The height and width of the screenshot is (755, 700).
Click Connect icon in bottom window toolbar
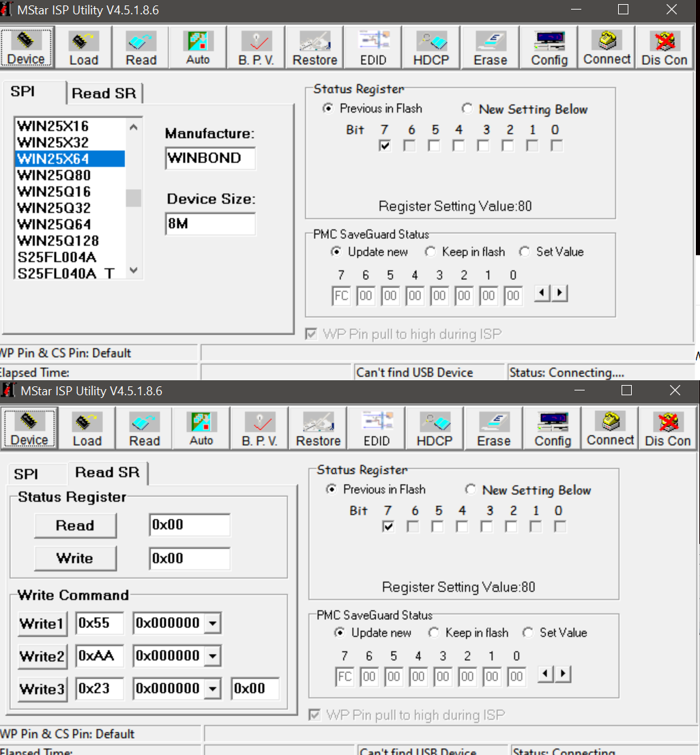(x=610, y=428)
